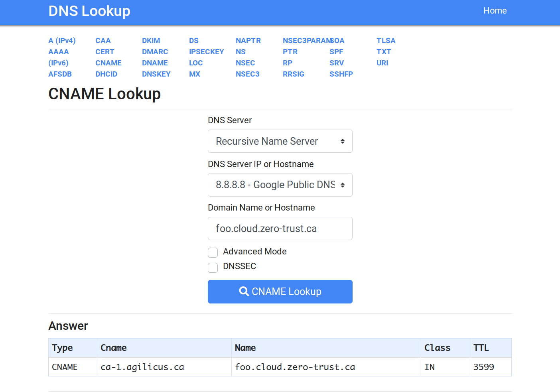Viewport: 560px width, 392px height.
Task: Open the PTR record lookup link
Action: point(290,52)
